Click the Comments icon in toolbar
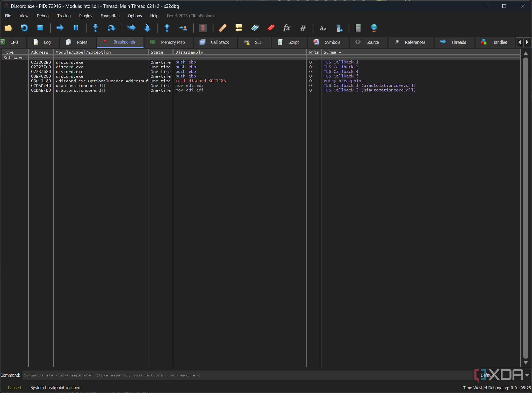This screenshot has width=532, height=393. tap(239, 28)
